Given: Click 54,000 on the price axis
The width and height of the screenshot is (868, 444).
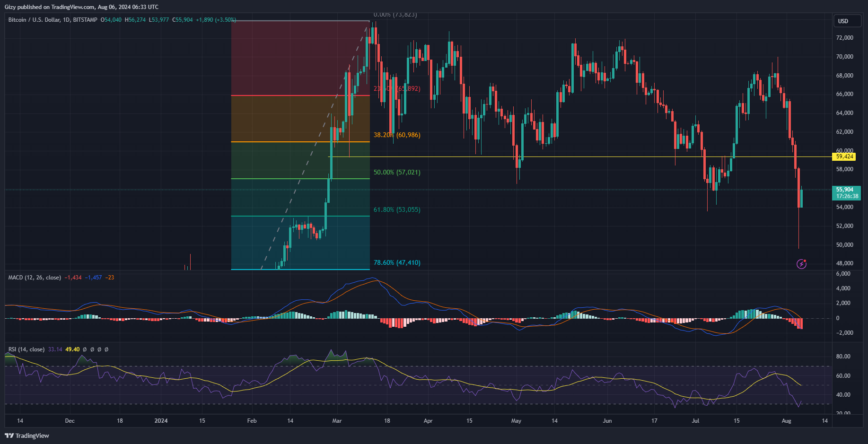Looking at the screenshot, I should (x=845, y=207).
